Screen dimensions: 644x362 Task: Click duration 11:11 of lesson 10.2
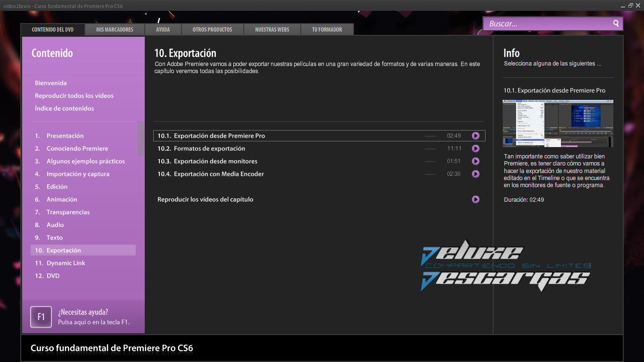click(454, 148)
